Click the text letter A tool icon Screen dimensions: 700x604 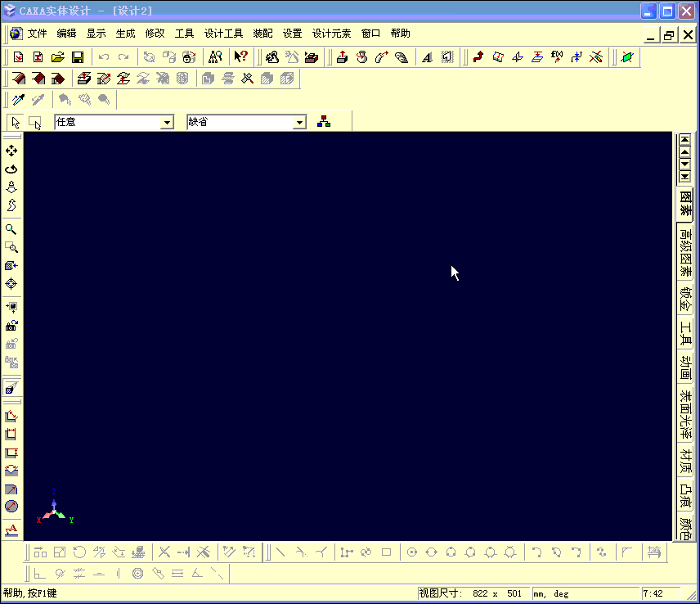[427, 57]
